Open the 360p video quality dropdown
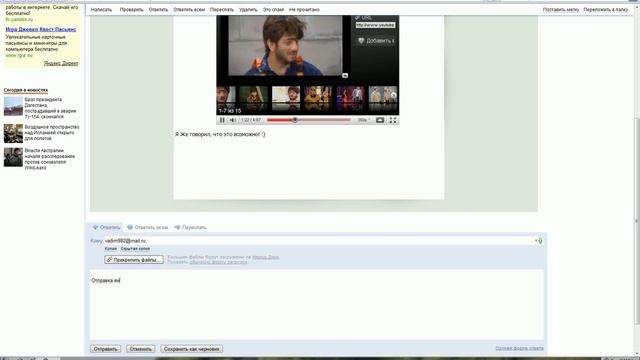Screen dimensions: 640x360 click(363, 120)
